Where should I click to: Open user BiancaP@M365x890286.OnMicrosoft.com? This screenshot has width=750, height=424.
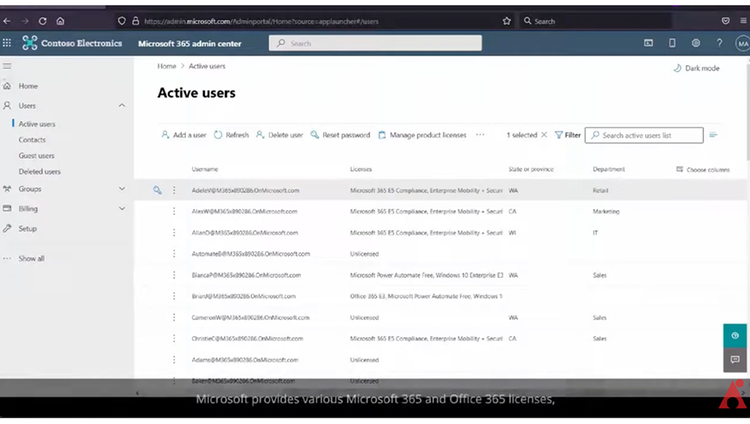(x=246, y=275)
